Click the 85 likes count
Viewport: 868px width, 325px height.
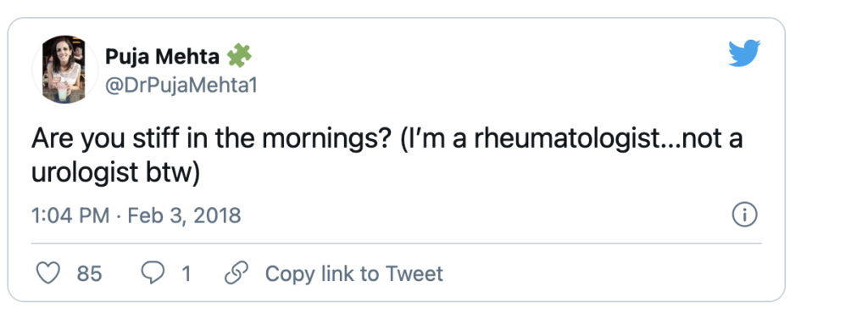pyautogui.click(x=89, y=273)
